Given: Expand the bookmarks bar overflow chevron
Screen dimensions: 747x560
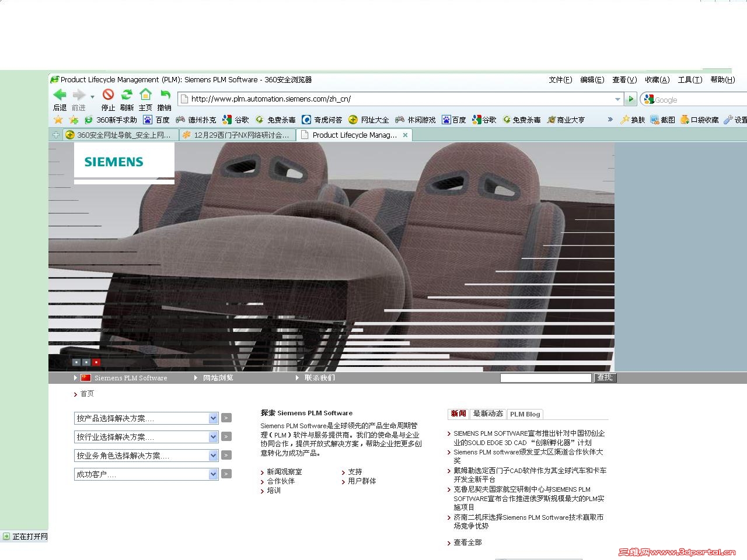Looking at the screenshot, I should click(610, 120).
